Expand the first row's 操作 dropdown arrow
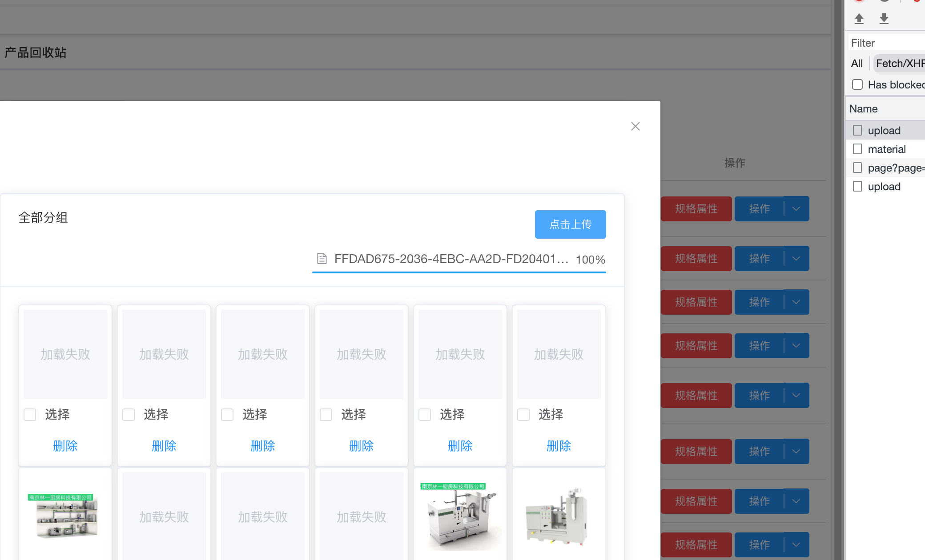Screen dimensions: 925x560 click(x=796, y=208)
